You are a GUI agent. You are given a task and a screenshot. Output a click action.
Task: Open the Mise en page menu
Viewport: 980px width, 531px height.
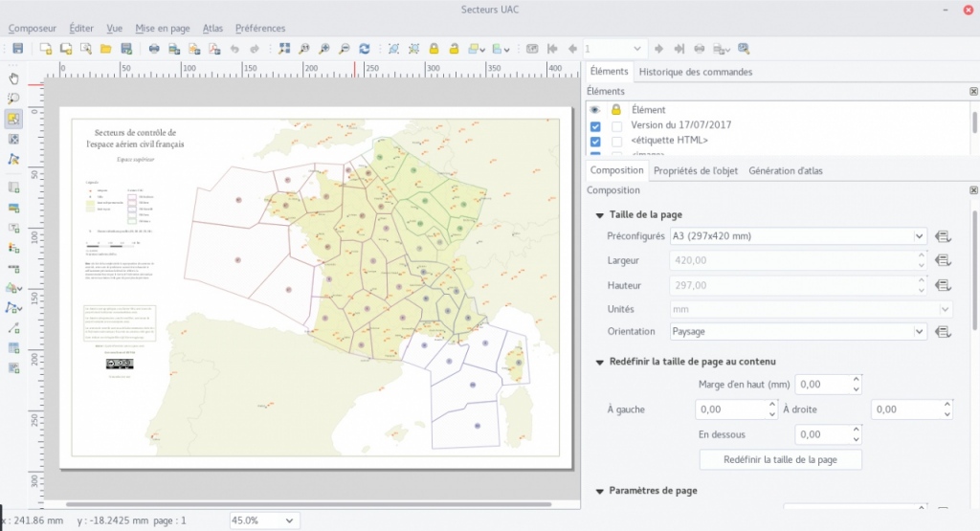[163, 28]
